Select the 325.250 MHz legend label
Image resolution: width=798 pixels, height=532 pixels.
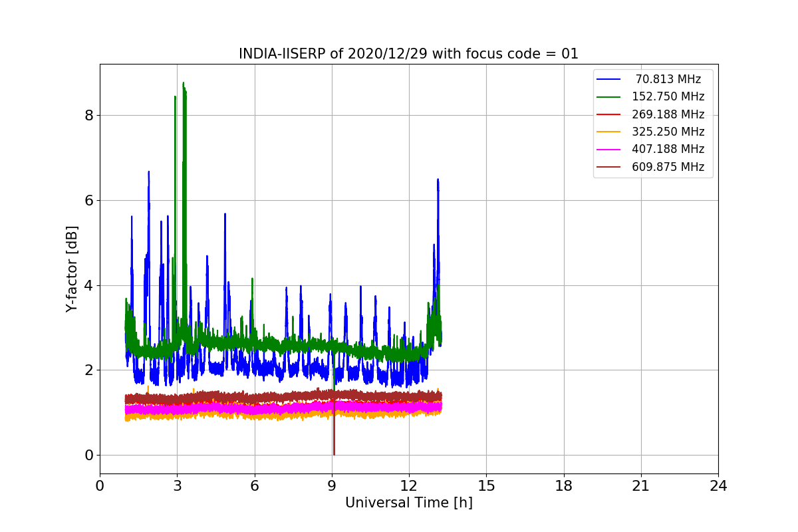click(668, 132)
